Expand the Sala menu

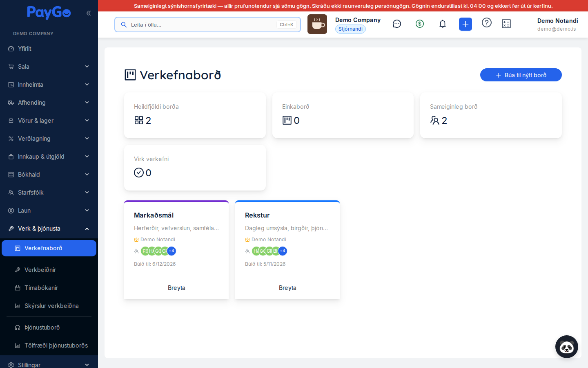tap(49, 67)
